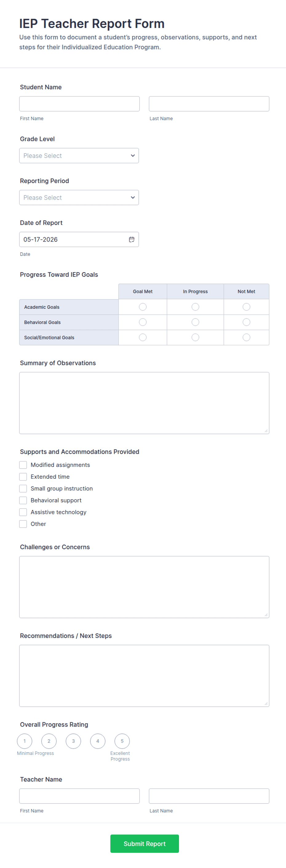Focus the Student First Name field

[x=79, y=104]
